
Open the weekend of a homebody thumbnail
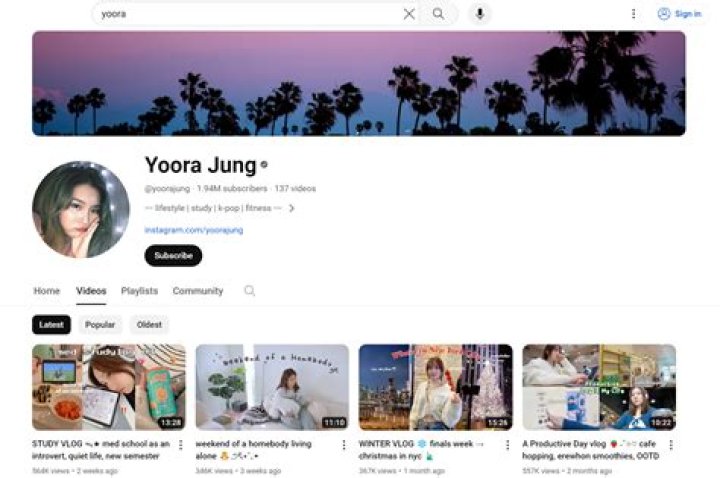(x=272, y=387)
